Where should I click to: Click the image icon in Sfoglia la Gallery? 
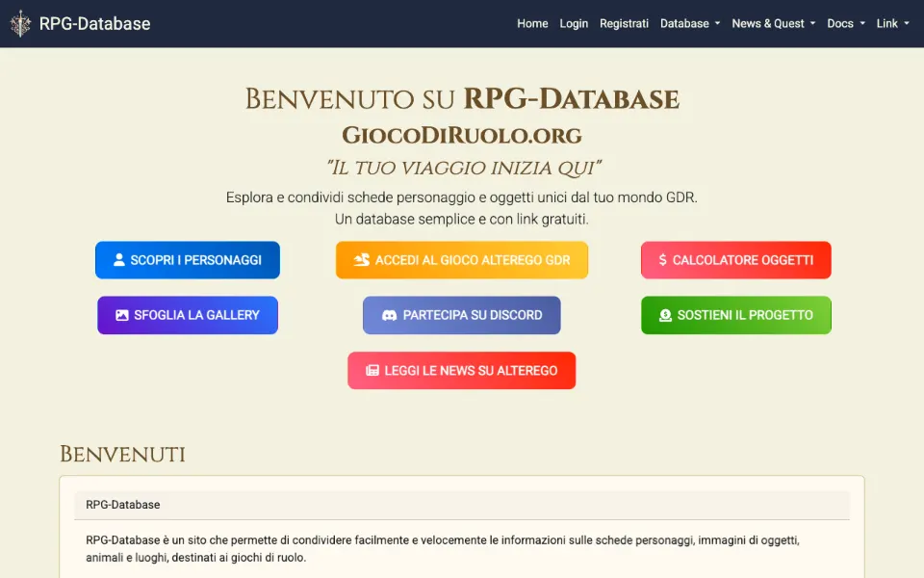[122, 315]
